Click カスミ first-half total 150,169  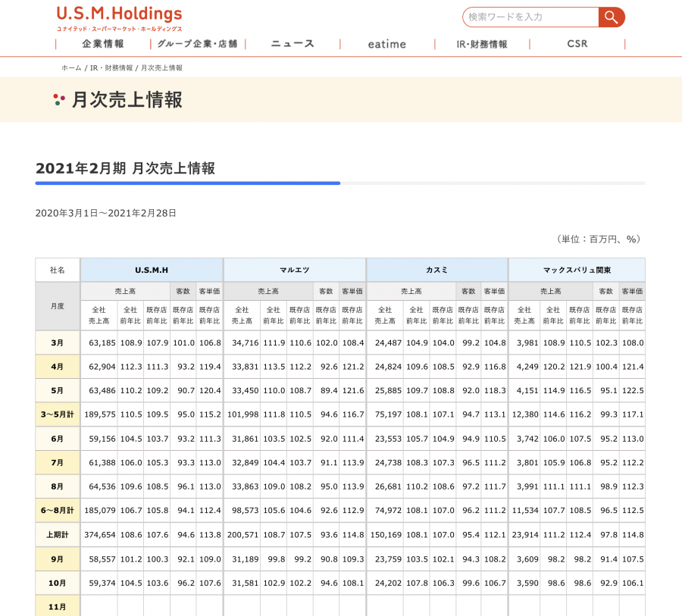(386, 535)
